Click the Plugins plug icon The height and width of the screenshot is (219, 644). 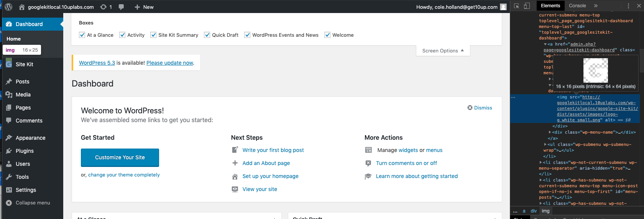[9, 151]
